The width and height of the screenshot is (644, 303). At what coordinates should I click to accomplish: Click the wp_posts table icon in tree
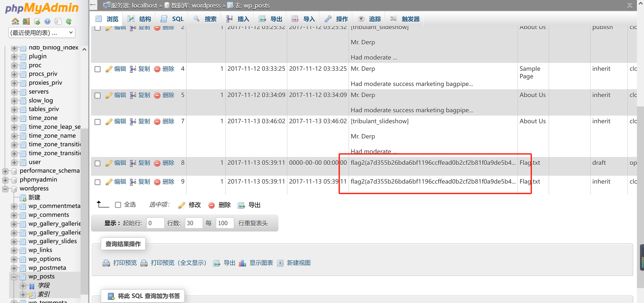(x=23, y=277)
